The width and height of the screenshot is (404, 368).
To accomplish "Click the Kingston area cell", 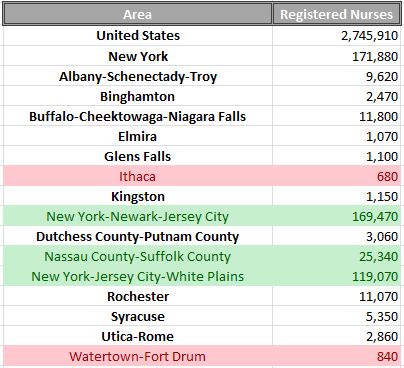I will [x=138, y=196].
